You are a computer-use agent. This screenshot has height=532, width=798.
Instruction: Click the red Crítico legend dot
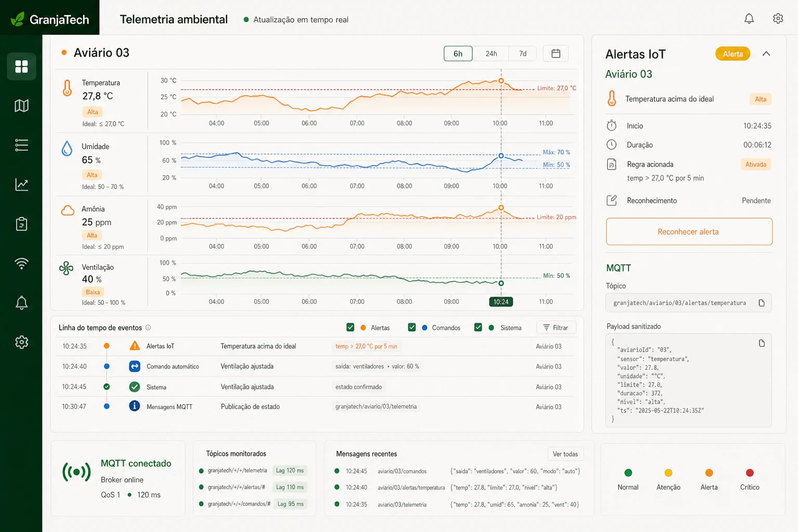(750, 473)
